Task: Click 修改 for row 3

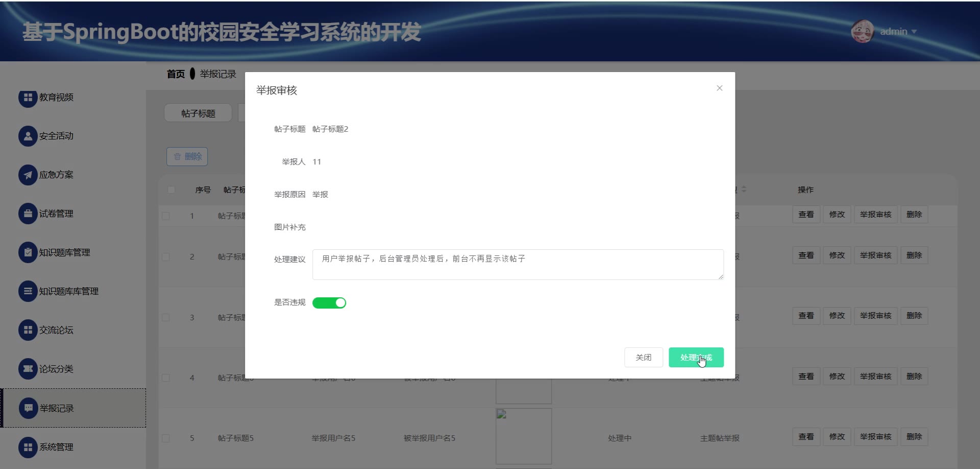Action: (x=837, y=316)
